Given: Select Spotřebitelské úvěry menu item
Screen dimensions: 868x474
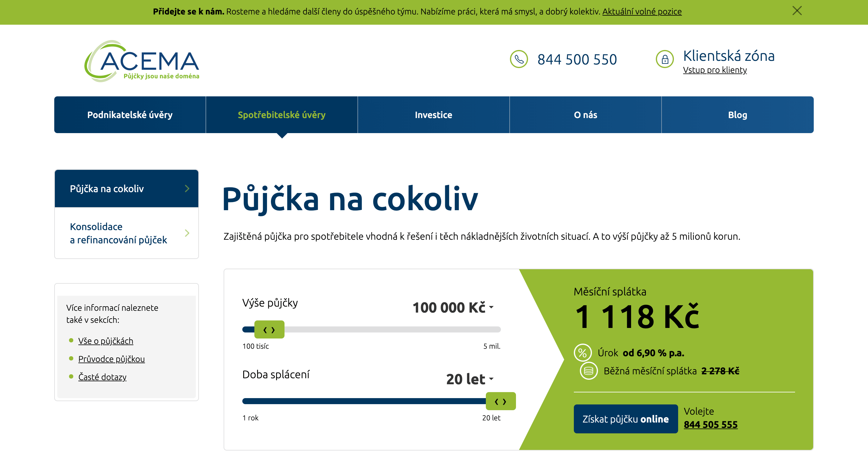Looking at the screenshot, I should [282, 115].
